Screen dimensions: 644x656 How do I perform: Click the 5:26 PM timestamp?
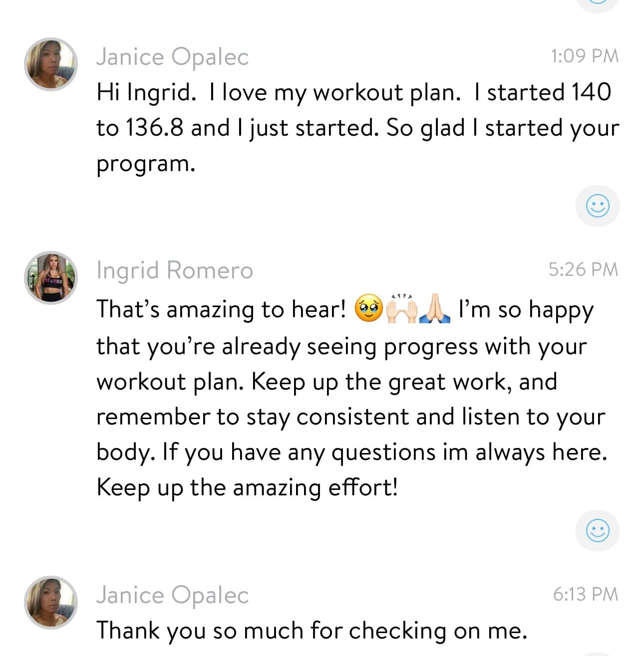(x=583, y=269)
